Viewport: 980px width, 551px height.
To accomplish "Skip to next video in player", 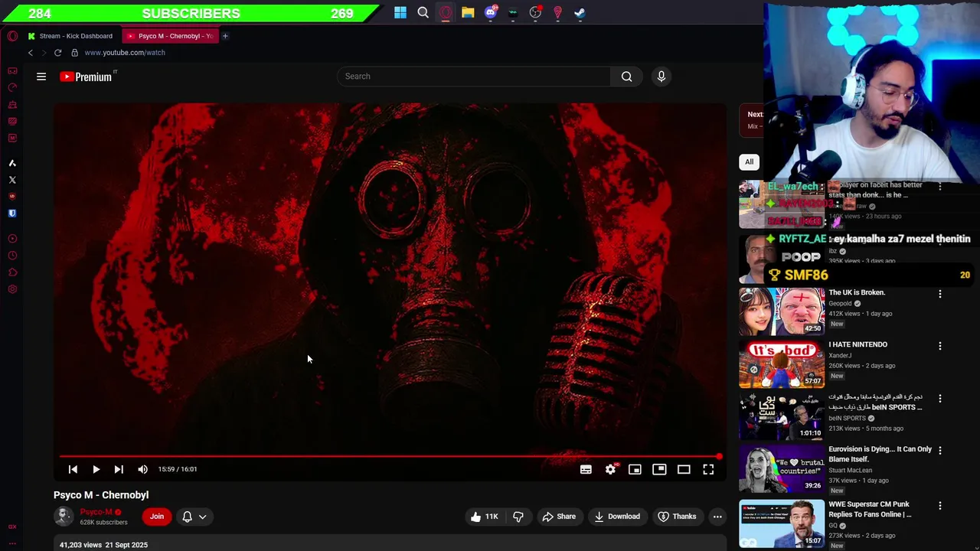I will (x=119, y=469).
